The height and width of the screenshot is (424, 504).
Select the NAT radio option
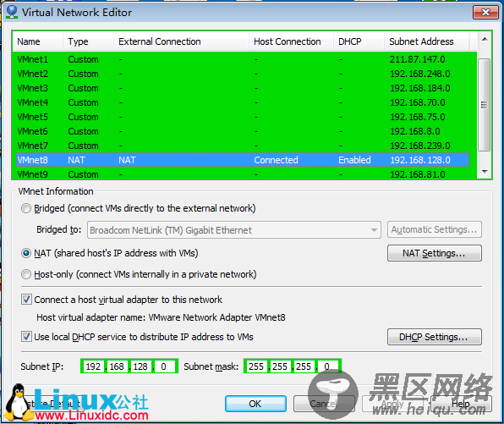[26, 253]
